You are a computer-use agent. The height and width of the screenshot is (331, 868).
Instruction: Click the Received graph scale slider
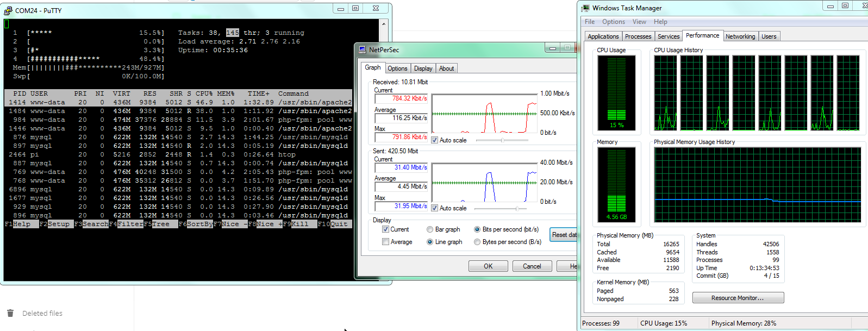[502, 140]
